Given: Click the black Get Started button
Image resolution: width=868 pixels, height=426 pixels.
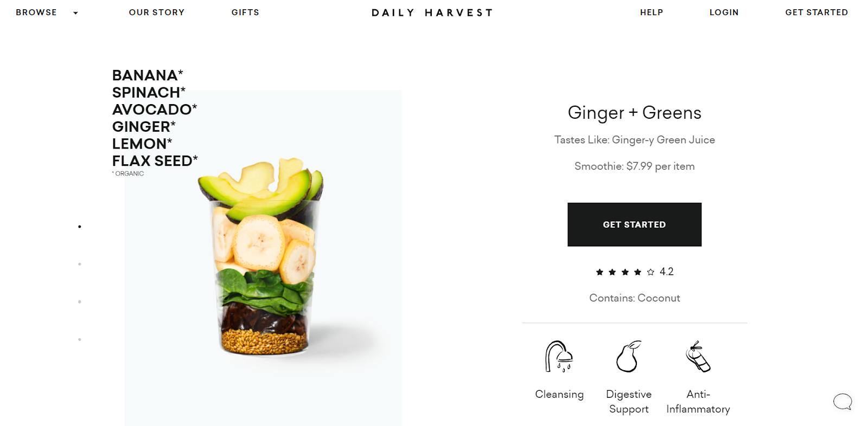Looking at the screenshot, I should 634,224.
